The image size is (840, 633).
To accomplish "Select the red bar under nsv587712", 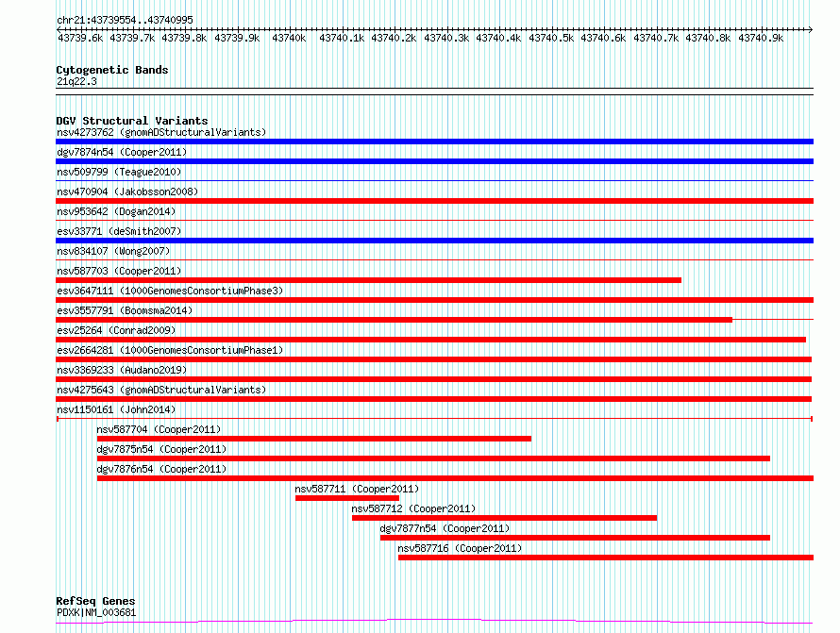I will [x=504, y=519].
